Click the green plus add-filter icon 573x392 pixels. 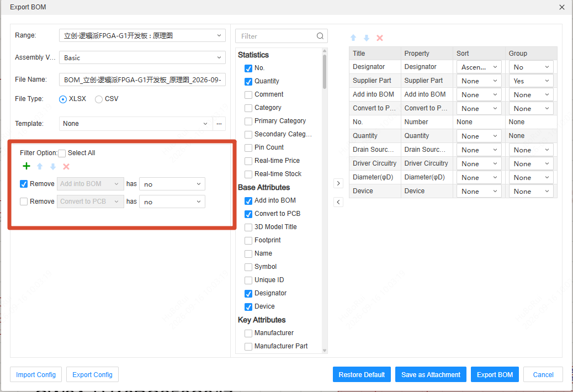[26, 166]
